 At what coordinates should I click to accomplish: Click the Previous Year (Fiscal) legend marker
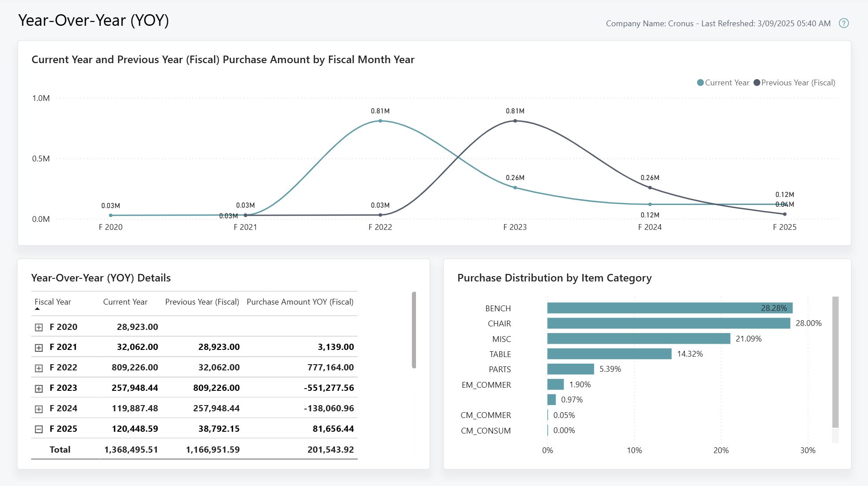[x=756, y=83]
